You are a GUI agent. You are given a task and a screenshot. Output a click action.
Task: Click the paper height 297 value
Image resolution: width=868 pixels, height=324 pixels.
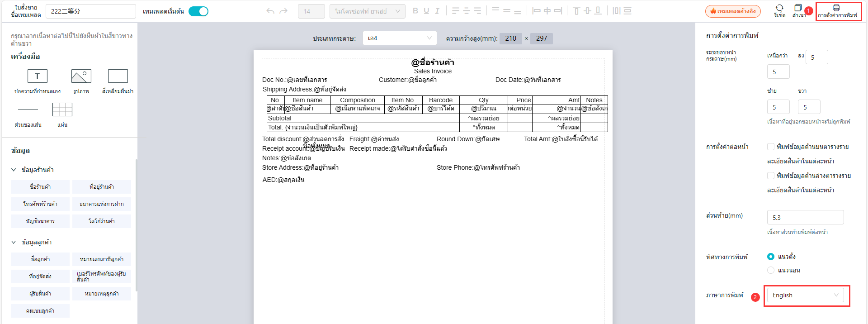pyautogui.click(x=542, y=38)
